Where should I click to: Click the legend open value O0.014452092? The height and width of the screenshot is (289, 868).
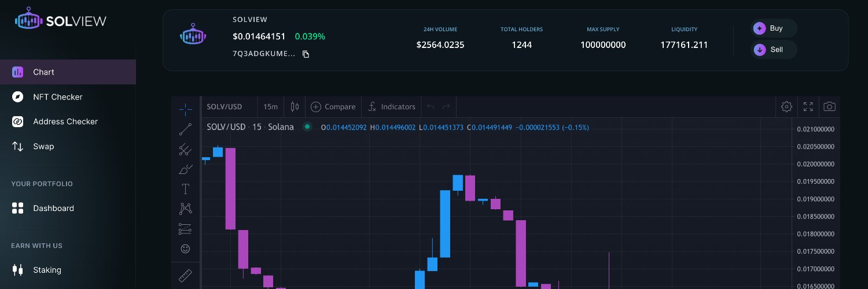coord(344,127)
